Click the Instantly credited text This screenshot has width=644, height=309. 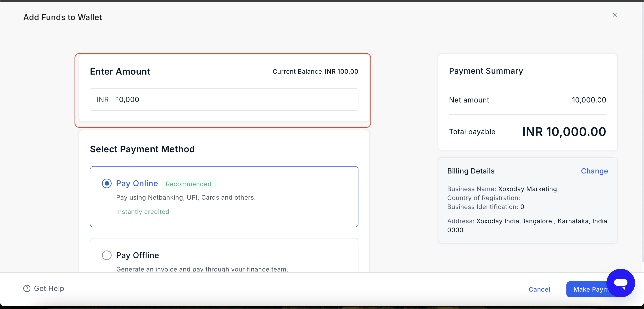point(143,212)
